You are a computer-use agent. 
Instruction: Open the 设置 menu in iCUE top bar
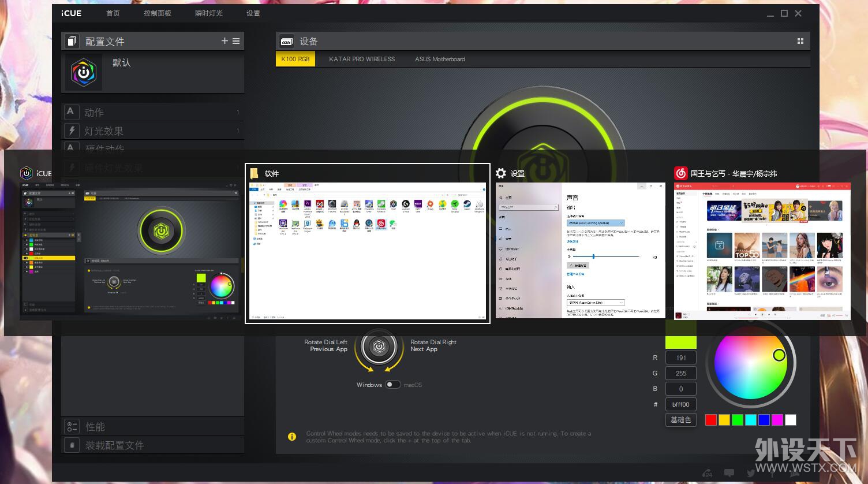pyautogui.click(x=253, y=13)
